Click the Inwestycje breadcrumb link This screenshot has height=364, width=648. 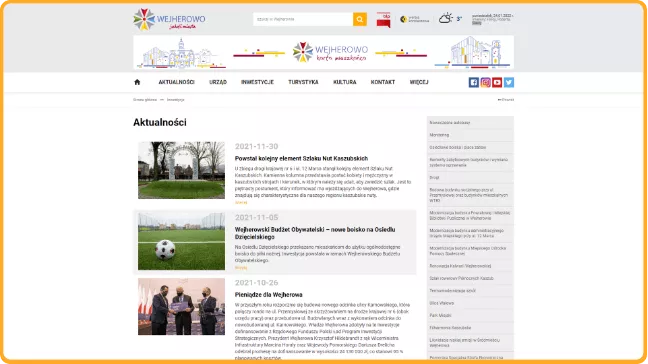click(x=176, y=100)
